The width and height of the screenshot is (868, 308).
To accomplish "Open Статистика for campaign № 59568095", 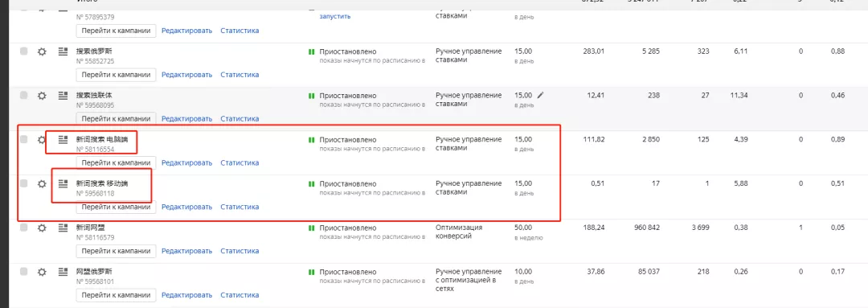I will point(240,118).
